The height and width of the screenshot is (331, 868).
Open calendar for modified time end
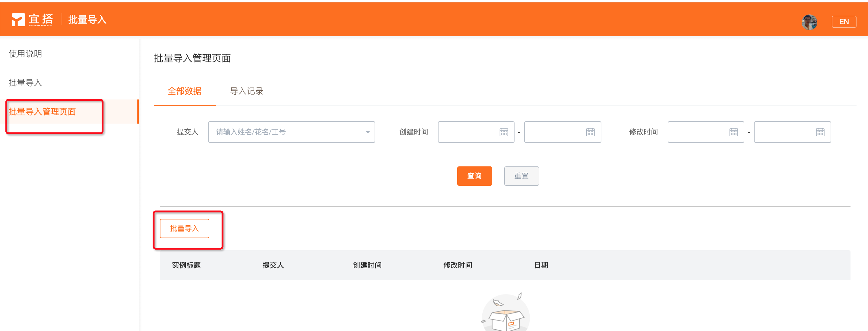click(x=820, y=132)
